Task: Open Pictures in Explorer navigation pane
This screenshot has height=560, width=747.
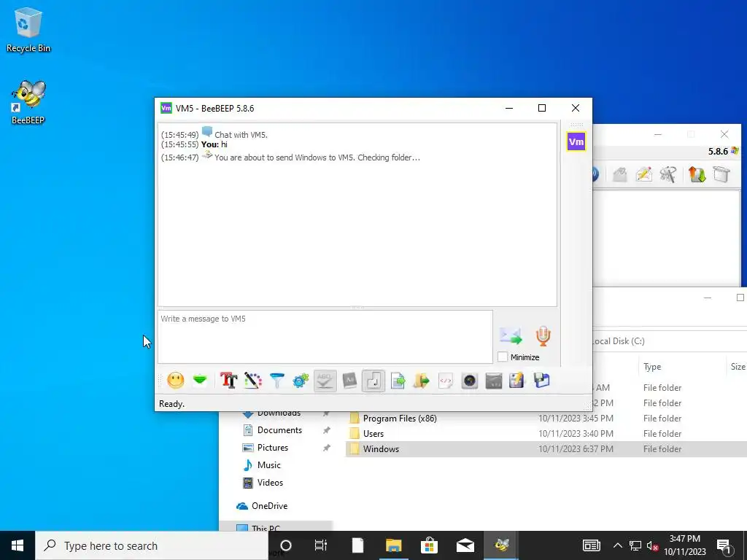Action: point(273,448)
